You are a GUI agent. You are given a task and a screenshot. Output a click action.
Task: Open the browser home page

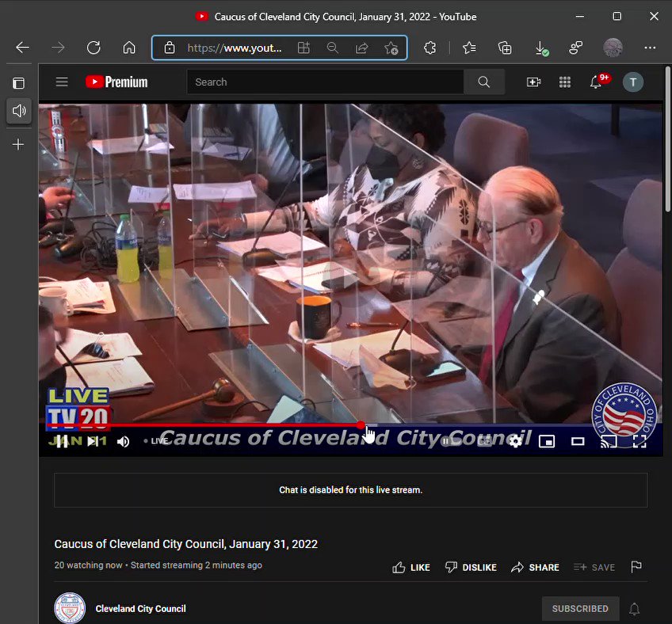[129, 48]
